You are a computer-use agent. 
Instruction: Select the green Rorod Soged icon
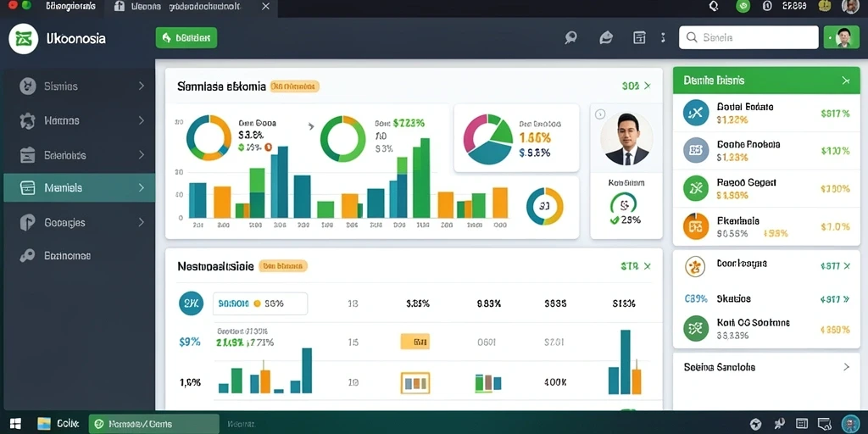pos(696,188)
